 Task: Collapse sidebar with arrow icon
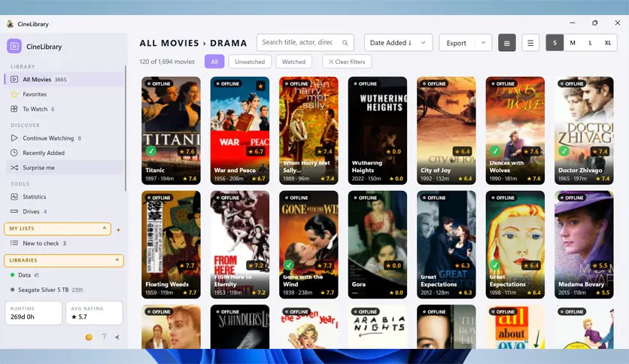(117, 337)
